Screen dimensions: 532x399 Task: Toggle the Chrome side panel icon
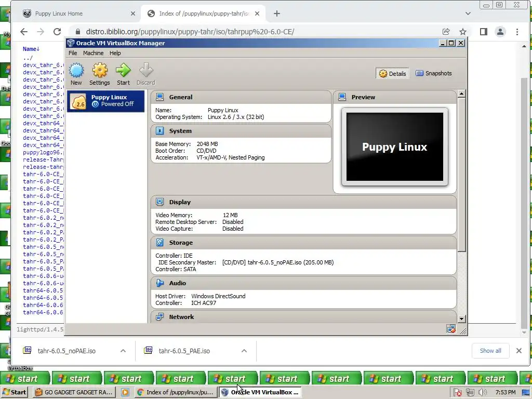click(x=484, y=32)
